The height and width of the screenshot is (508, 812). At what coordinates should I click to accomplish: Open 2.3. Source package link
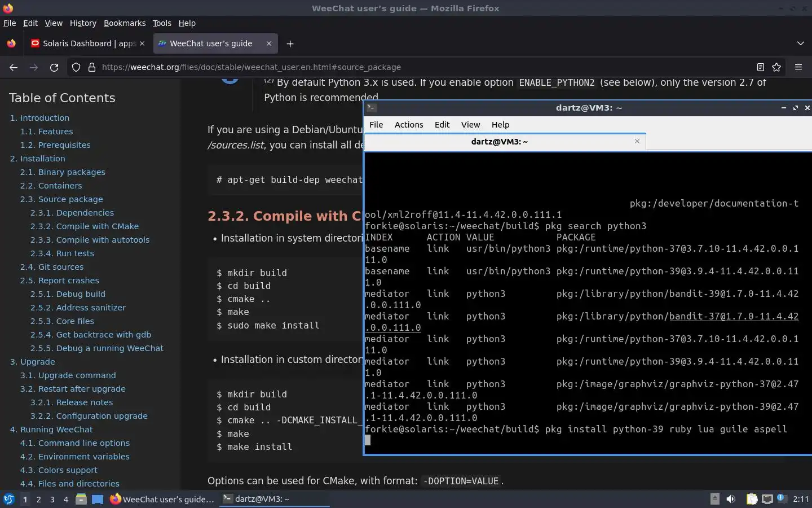click(x=61, y=199)
